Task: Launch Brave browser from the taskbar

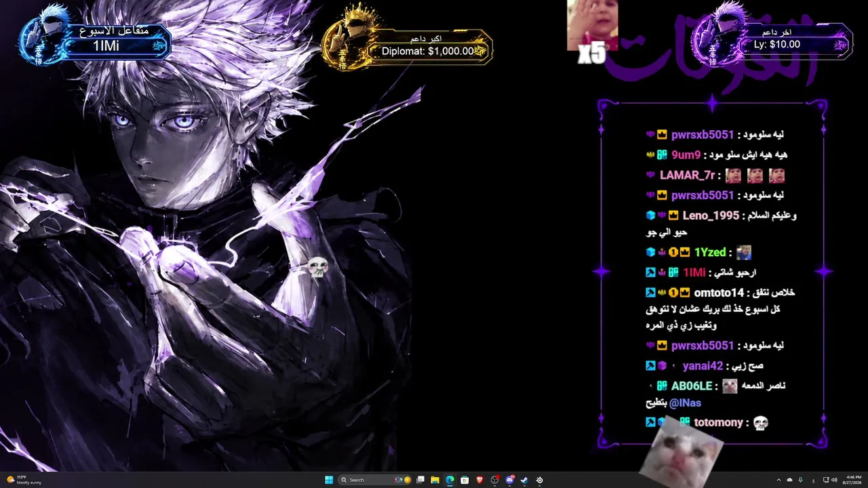Action: [480, 480]
